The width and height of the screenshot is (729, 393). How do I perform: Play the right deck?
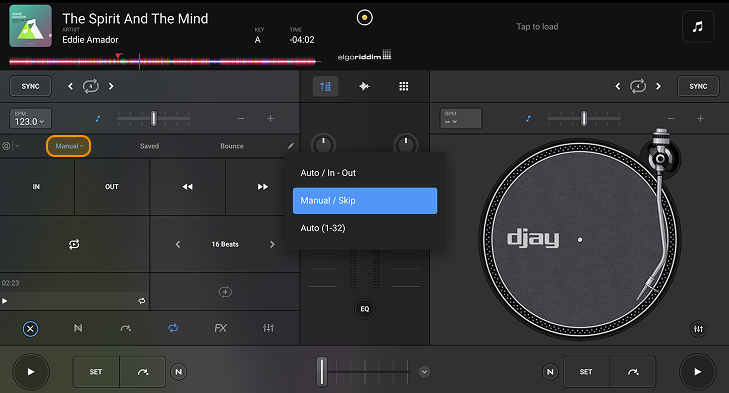point(697,372)
